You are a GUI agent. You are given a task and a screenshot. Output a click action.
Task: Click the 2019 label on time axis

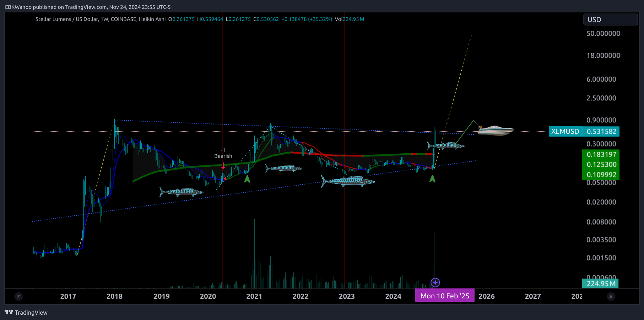pos(162,296)
